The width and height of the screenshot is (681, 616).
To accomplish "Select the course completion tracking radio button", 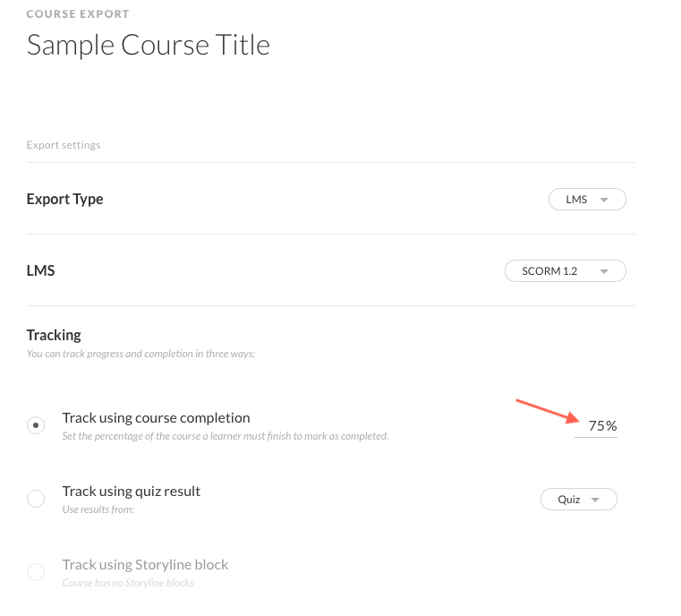I will pyautogui.click(x=36, y=426).
